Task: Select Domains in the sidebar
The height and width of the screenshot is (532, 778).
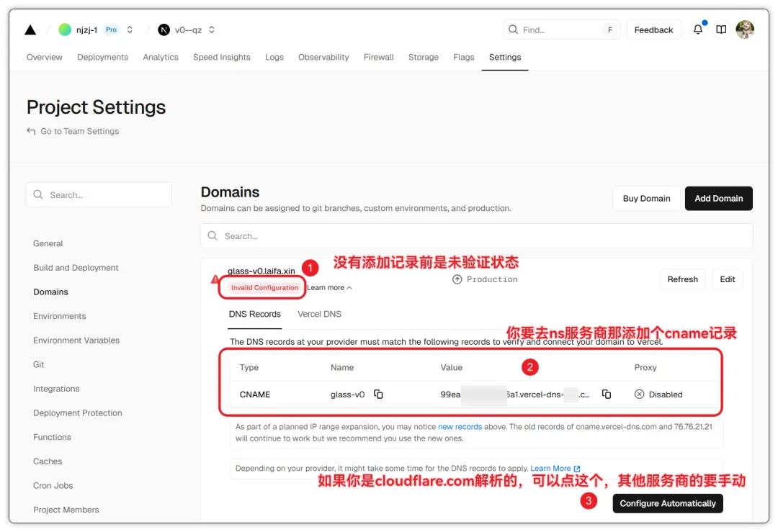Action: pyautogui.click(x=50, y=292)
